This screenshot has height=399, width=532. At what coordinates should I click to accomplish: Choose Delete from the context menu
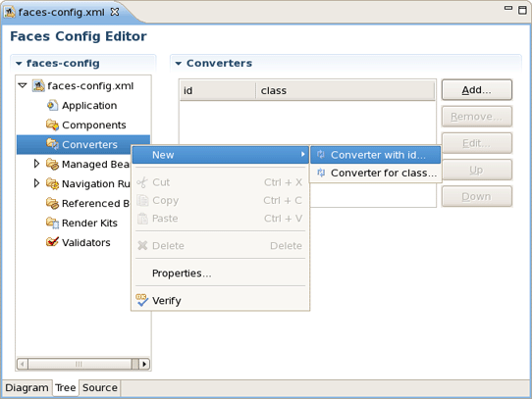(220, 245)
